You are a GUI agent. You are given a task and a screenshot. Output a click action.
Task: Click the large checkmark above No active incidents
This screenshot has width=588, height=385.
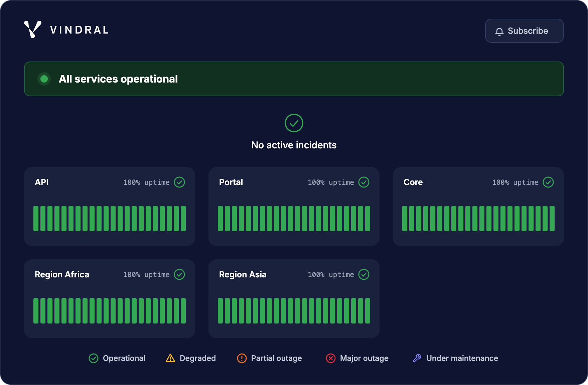click(x=294, y=123)
